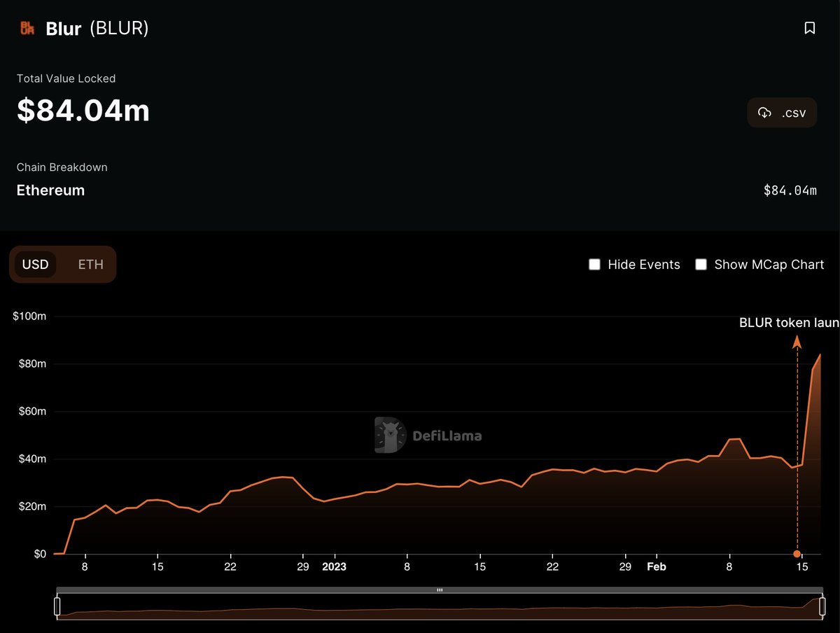Click the Ethereum $84.04m value on right
Viewport: 840px width, 633px height.
pos(790,190)
